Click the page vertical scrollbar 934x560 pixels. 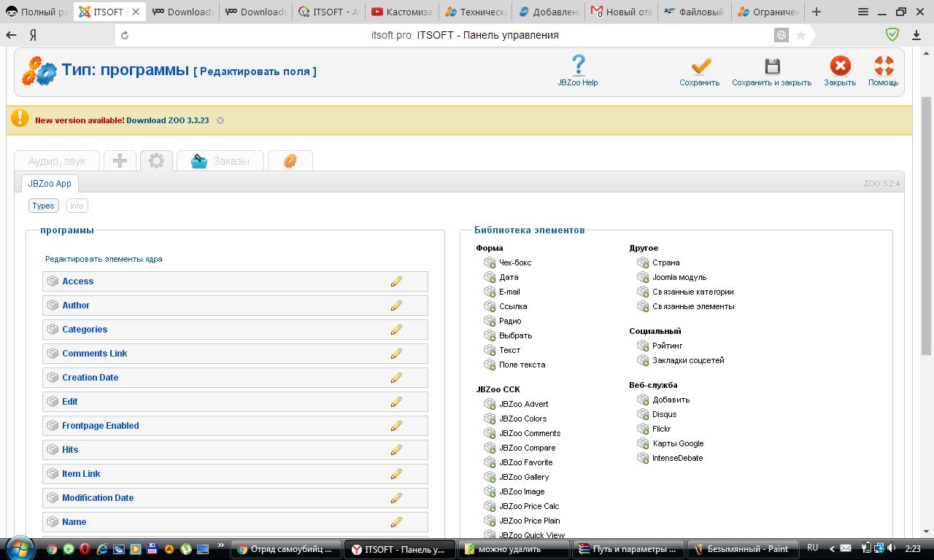[927, 219]
